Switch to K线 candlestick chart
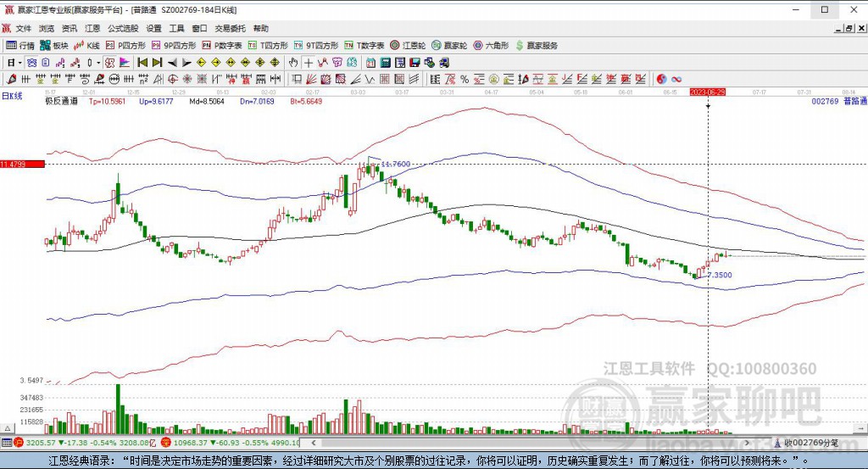This screenshot has height=469, width=868. (87, 46)
